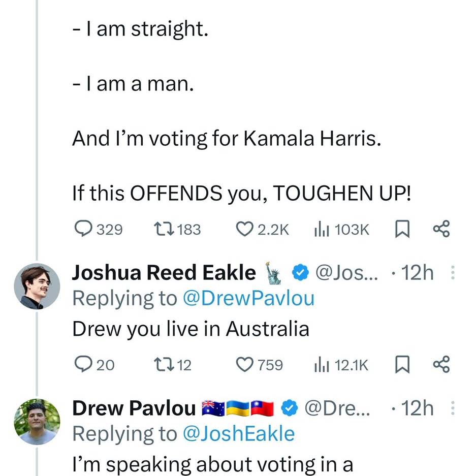476x476 pixels.
Task: Share the Kamala Harris voting tweet
Action: point(441,230)
